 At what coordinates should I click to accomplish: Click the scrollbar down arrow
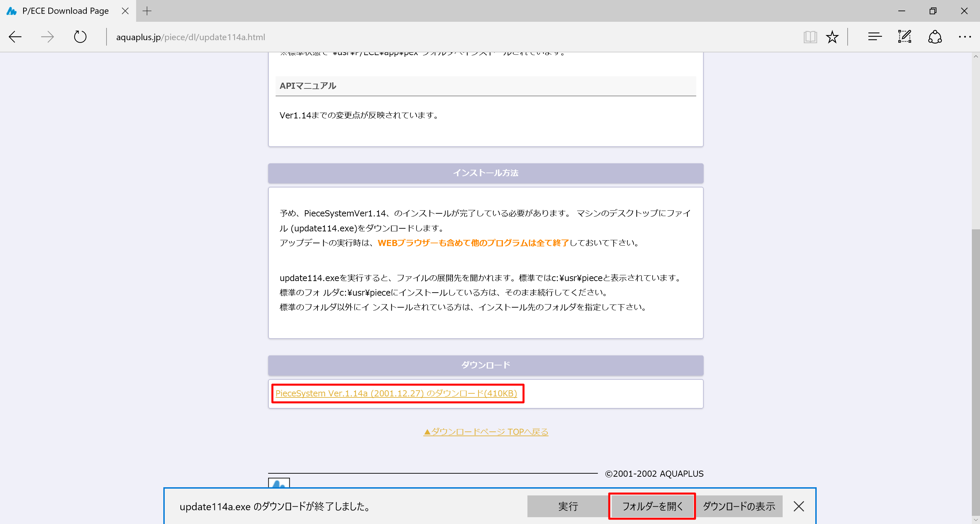pyautogui.click(x=976, y=520)
